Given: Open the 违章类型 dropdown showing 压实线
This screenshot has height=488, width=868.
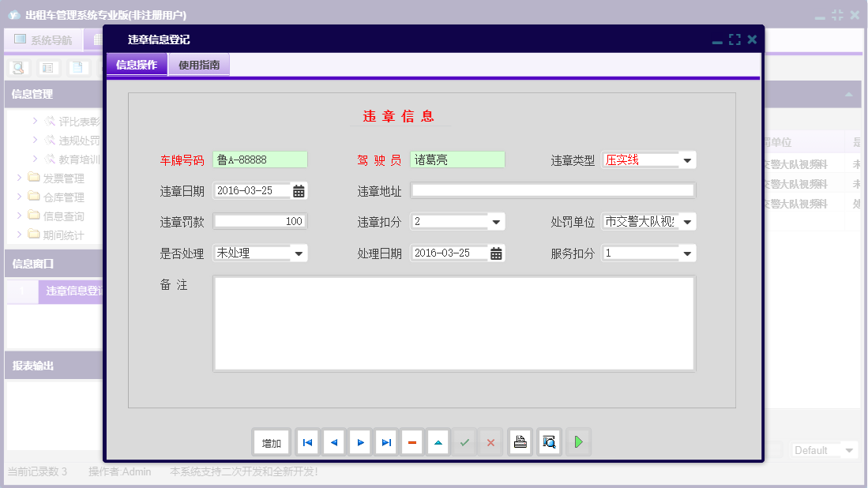Looking at the screenshot, I should tap(687, 160).
